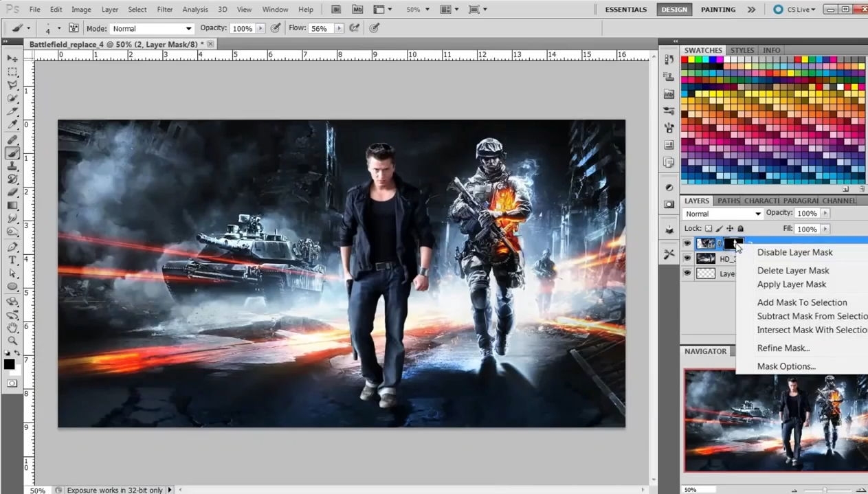The height and width of the screenshot is (494, 868).
Task: Select the layer mask thumbnail on top layer
Action: coord(733,243)
